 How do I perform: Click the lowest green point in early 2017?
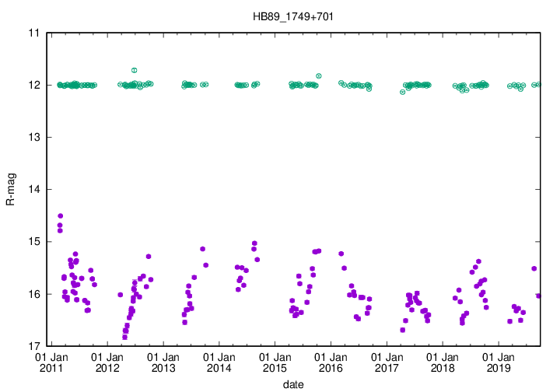click(x=402, y=92)
